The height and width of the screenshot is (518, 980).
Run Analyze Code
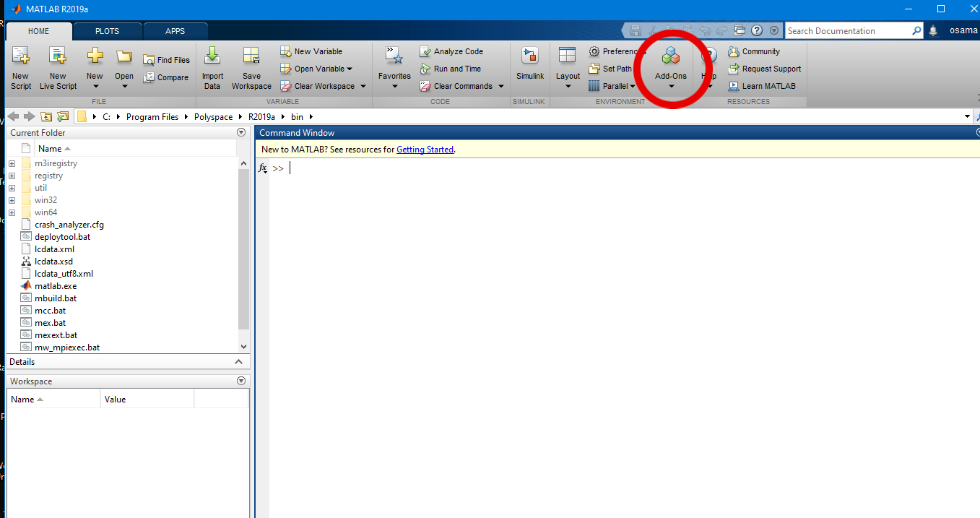[x=451, y=51]
